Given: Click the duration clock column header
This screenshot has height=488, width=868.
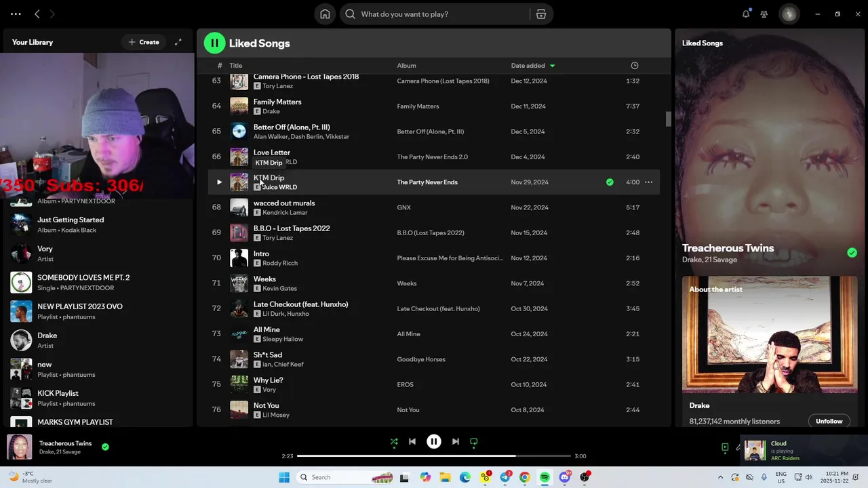Looking at the screenshot, I should pos(635,66).
